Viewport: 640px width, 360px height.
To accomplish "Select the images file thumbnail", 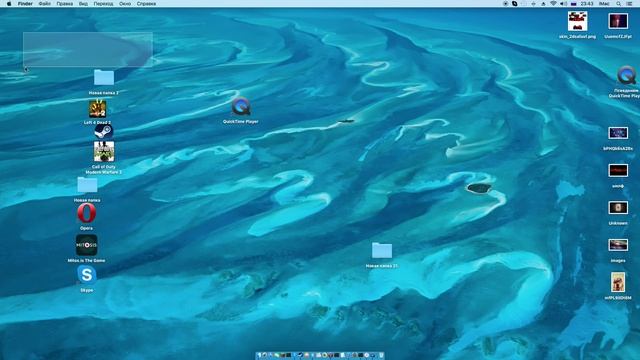I will (618, 245).
